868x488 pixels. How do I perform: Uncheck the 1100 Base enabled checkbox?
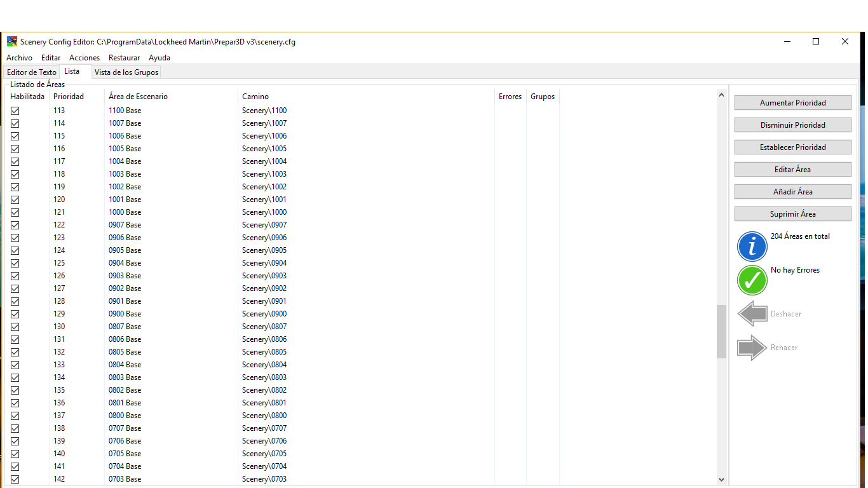point(15,111)
